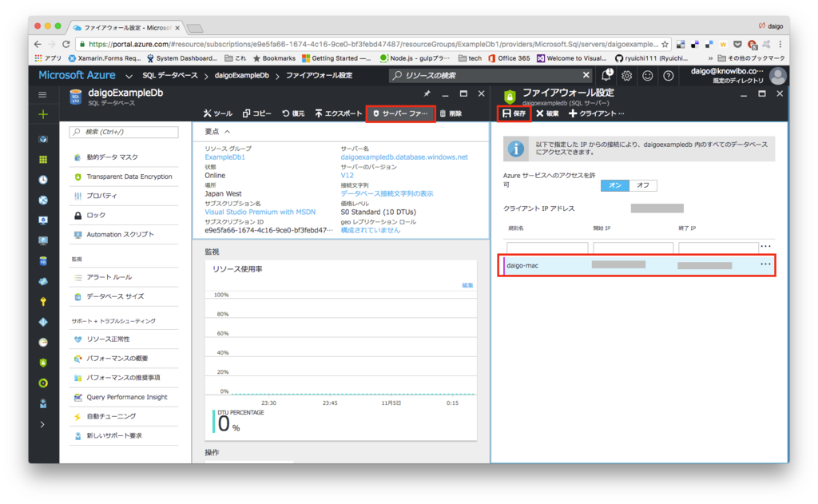Image resolution: width=818 pixels, height=504 pixels.
Task: Click エクスポート export toolbar button
Action: [339, 113]
